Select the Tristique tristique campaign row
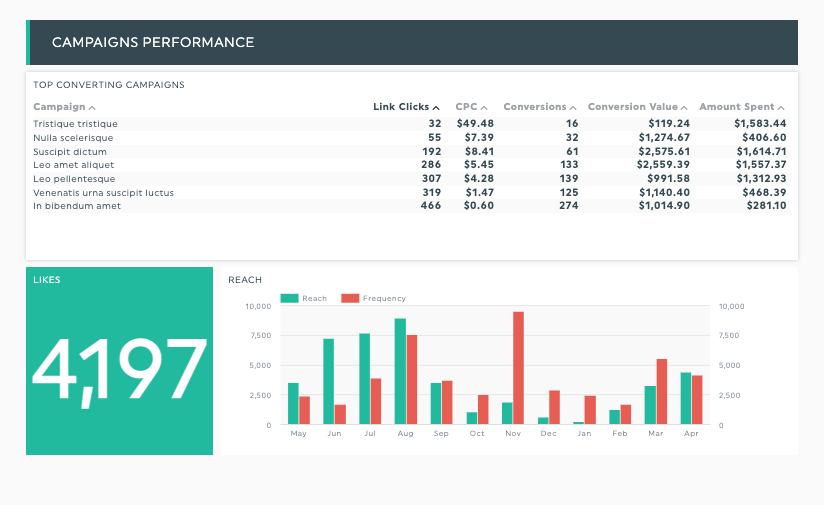 click(x=410, y=123)
